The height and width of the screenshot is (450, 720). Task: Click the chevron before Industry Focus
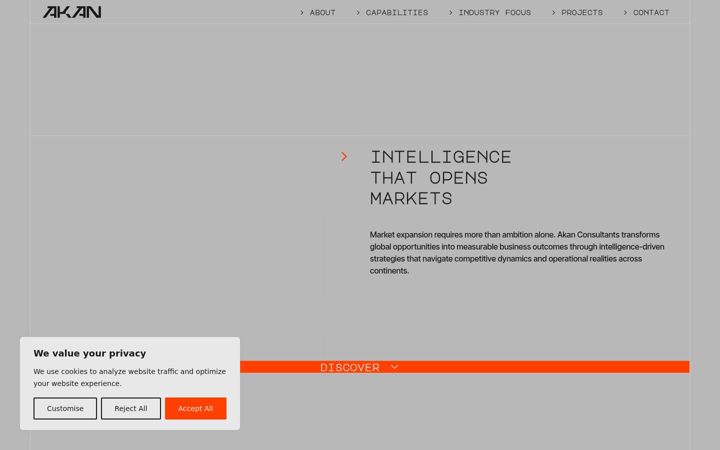pyautogui.click(x=451, y=12)
